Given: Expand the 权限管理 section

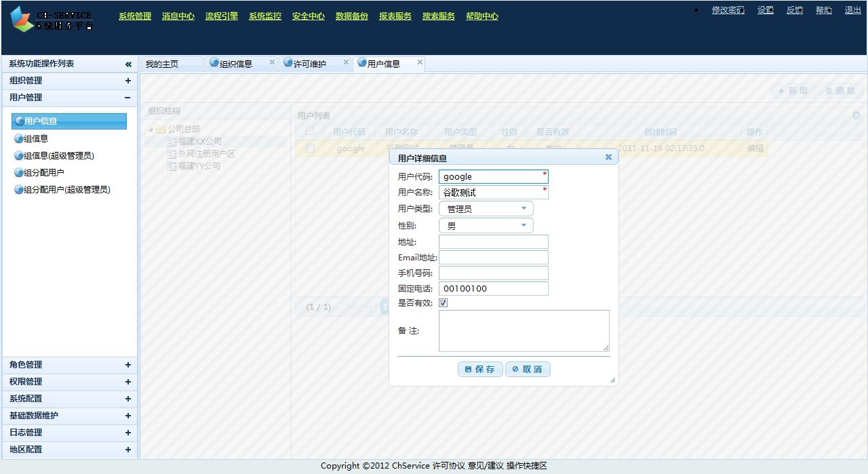Looking at the screenshot, I should point(127,382).
